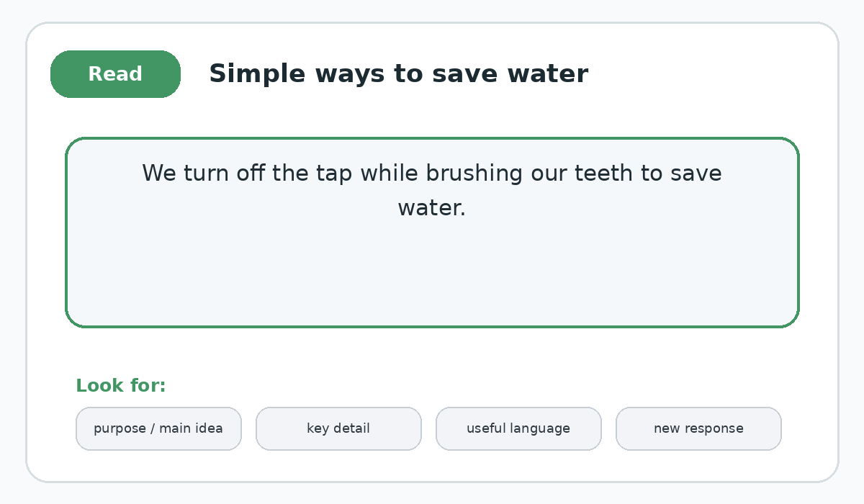Screen dimensions: 864x504
Task: Choose the 'useful language' chip
Action: (x=518, y=428)
